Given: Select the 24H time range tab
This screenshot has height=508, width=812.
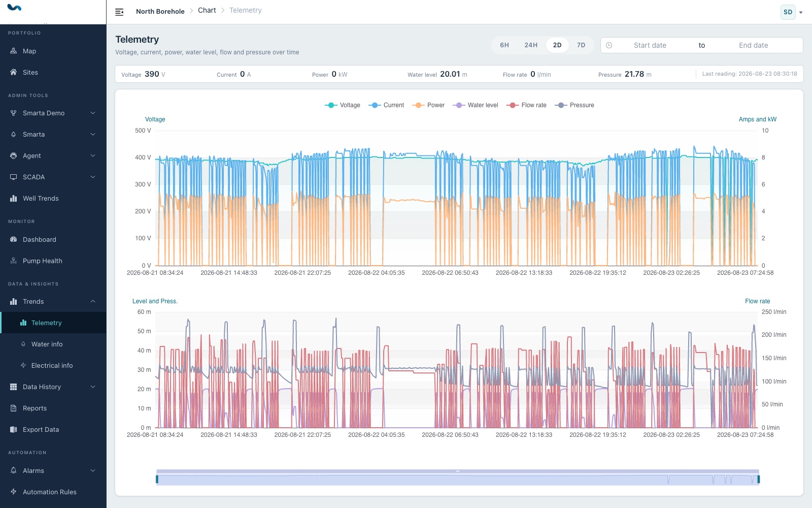Looking at the screenshot, I should pos(531,45).
